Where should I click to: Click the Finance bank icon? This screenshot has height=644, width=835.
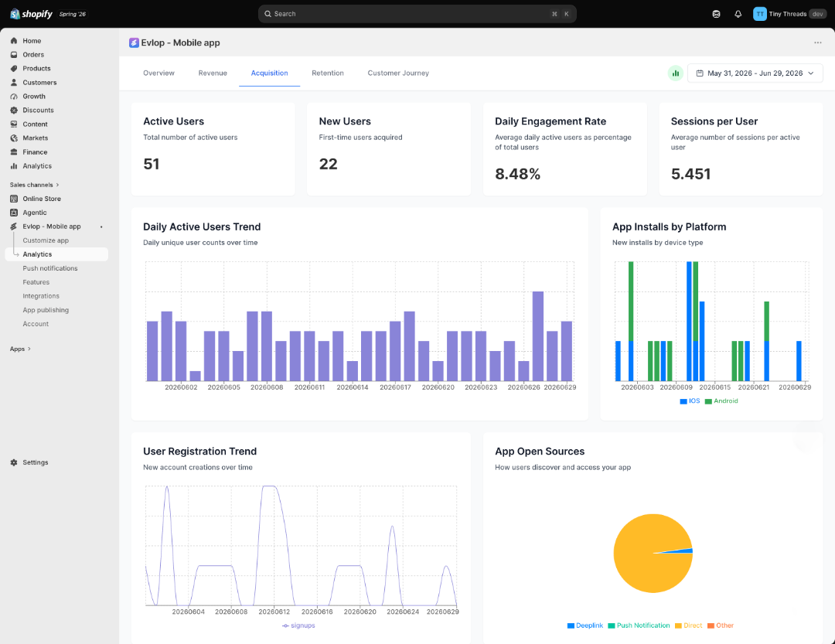pyautogui.click(x=14, y=152)
